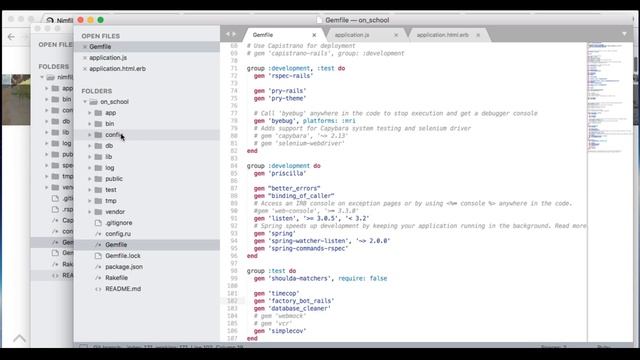Click the minimap on the right
The height and width of the screenshot is (360, 640).
pos(610,98)
